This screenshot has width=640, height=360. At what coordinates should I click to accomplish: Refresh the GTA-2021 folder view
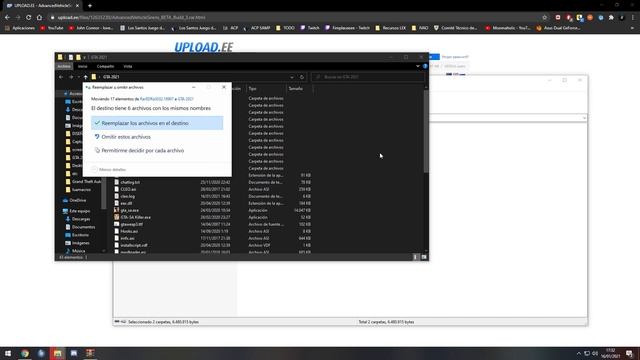click(x=302, y=77)
